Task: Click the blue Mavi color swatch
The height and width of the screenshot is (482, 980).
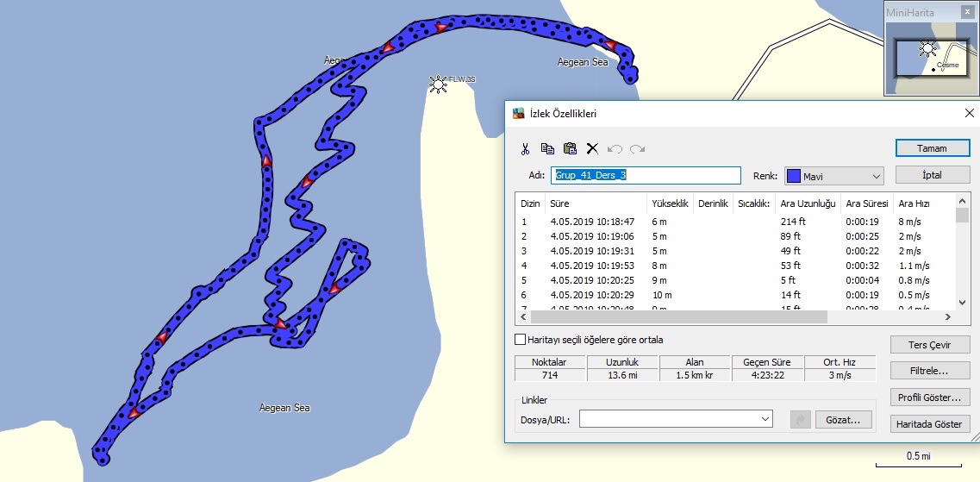Action: click(x=792, y=176)
